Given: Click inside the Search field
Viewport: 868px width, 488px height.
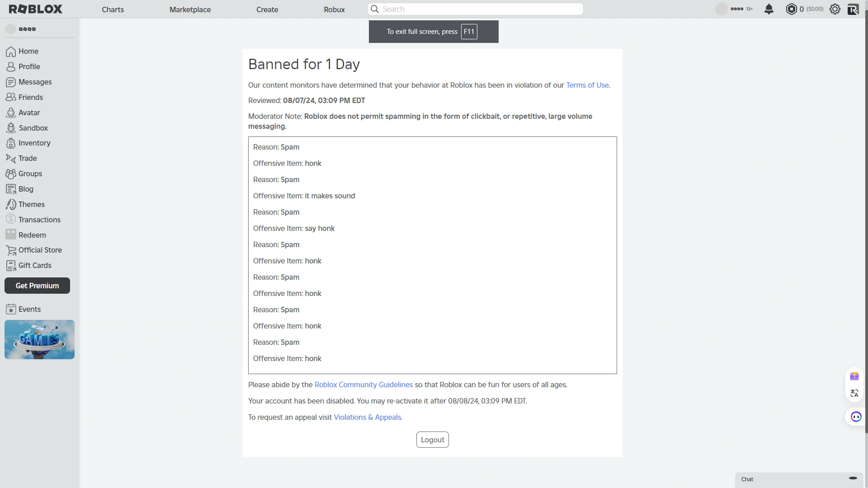Looking at the screenshot, I should (x=475, y=9).
